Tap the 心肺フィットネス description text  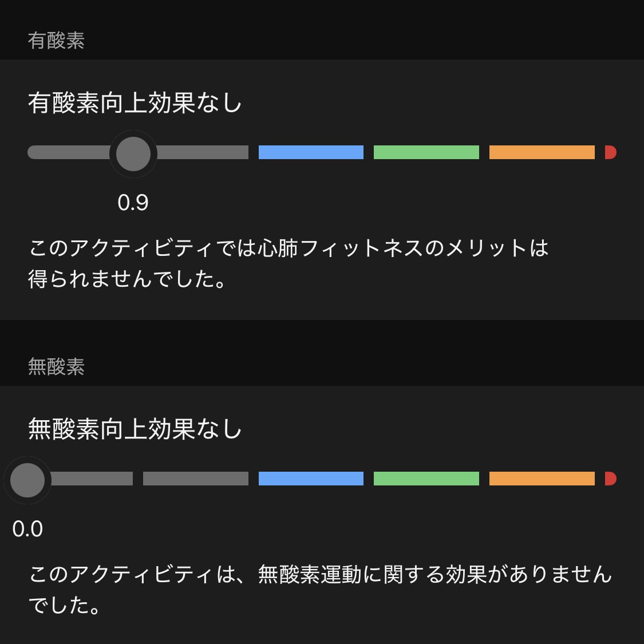(289, 264)
